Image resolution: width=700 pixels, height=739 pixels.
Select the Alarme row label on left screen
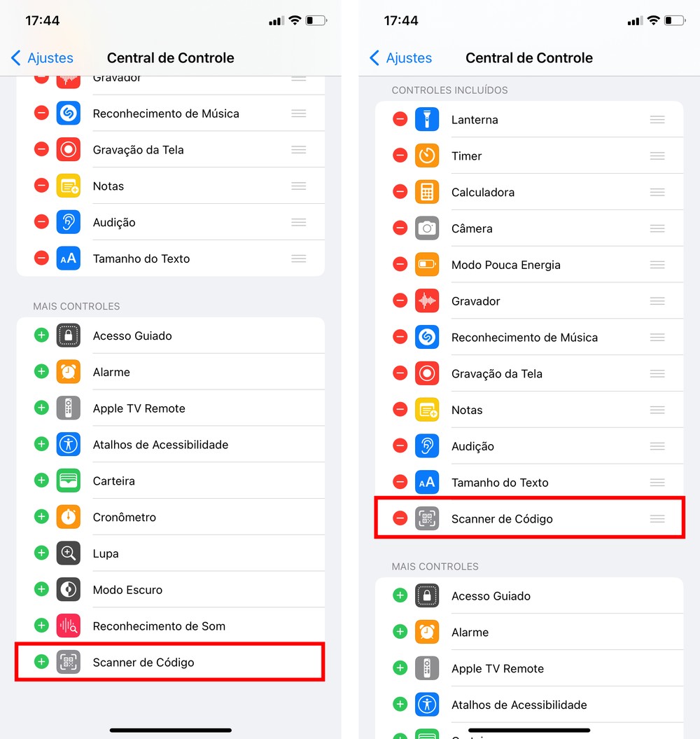(x=111, y=372)
